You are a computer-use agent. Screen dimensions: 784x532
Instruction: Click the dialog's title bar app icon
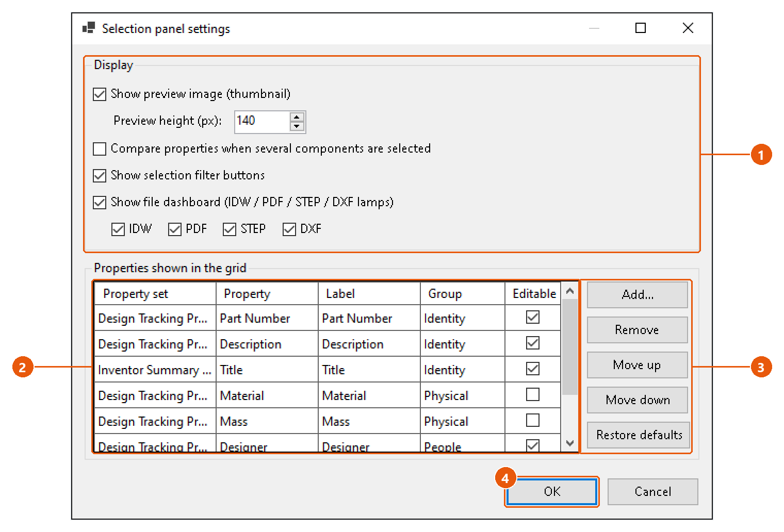(x=89, y=28)
